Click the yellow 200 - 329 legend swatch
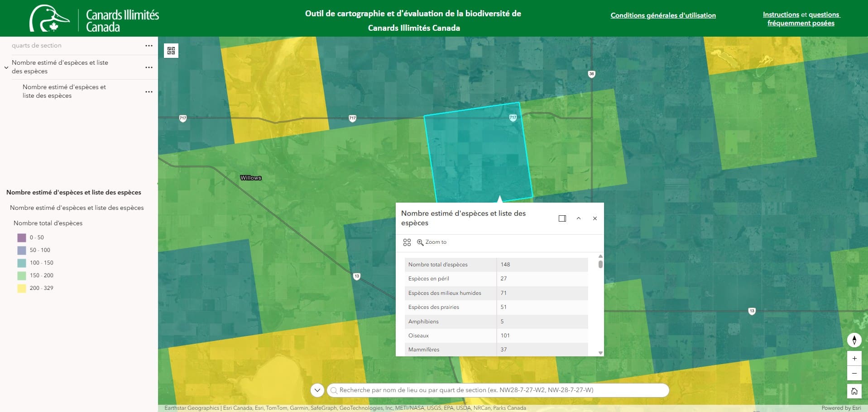Image resolution: width=868 pixels, height=412 pixels. pyautogui.click(x=22, y=288)
